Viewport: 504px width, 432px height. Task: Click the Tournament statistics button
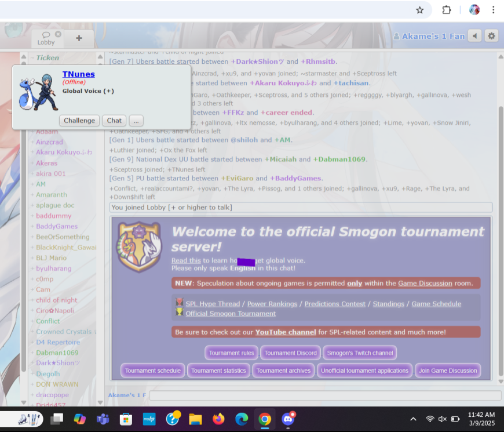coord(218,371)
